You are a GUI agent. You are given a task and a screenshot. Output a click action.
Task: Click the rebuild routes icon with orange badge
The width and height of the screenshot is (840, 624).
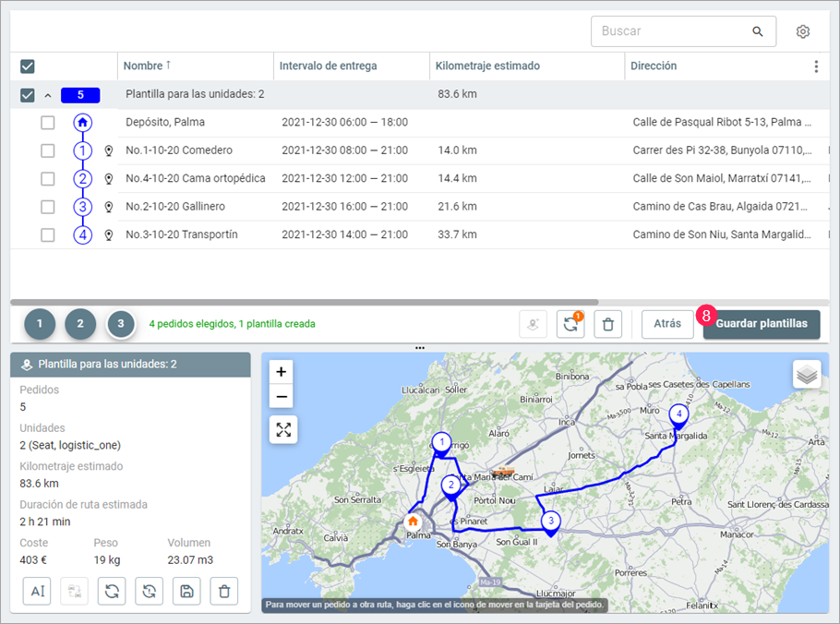click(571, 324)
